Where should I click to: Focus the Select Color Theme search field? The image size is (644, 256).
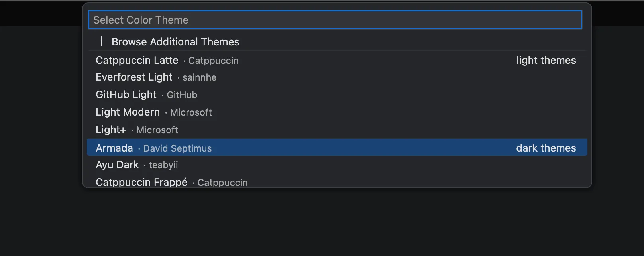coord(335,20)
